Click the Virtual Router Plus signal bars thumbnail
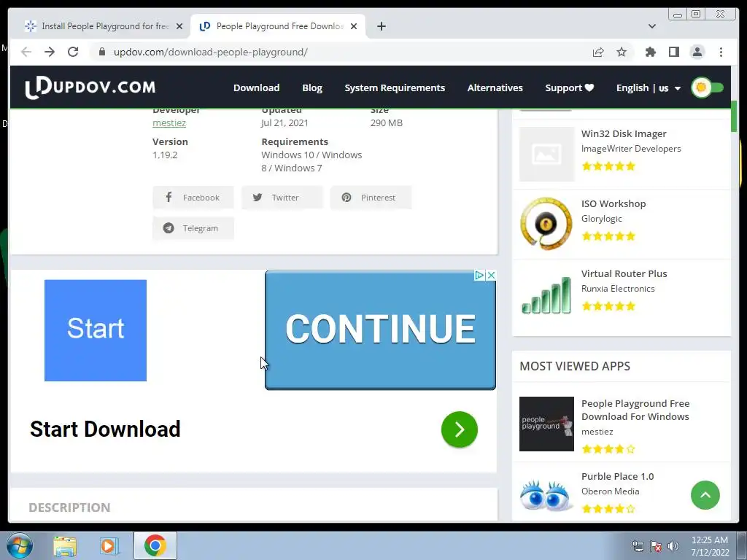Image resolution: width=747 pixels, height=560 pixels. tap(546, 295)
